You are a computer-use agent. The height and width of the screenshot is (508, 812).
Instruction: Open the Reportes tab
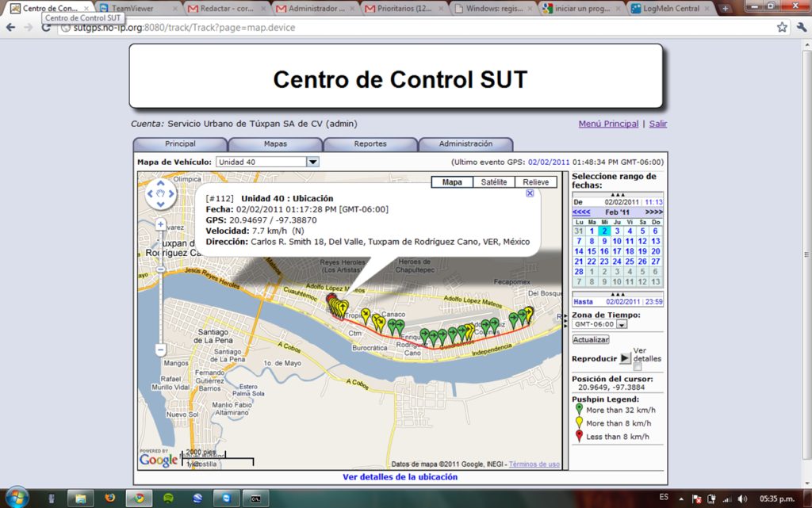[x=370, y=143]
